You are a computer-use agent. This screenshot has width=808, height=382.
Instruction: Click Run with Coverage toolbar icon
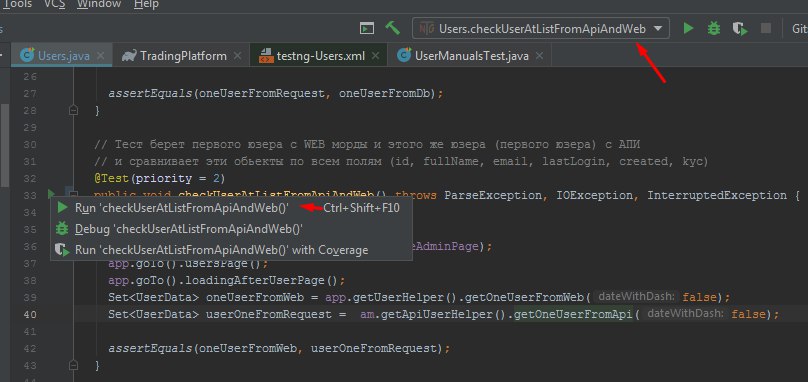coord(740,29)
